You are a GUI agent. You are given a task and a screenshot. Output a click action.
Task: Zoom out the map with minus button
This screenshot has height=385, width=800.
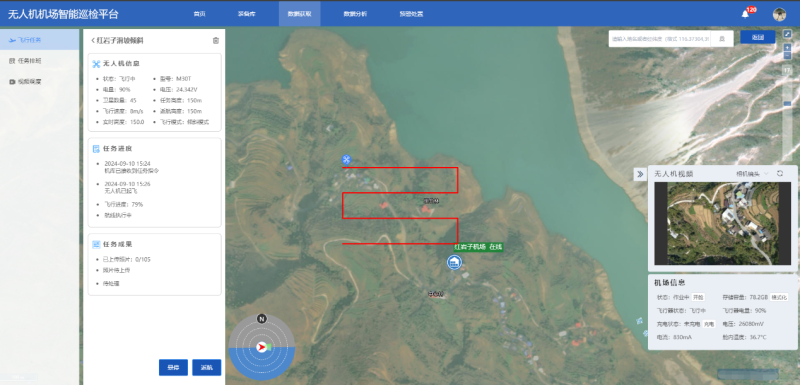point(787,55)
